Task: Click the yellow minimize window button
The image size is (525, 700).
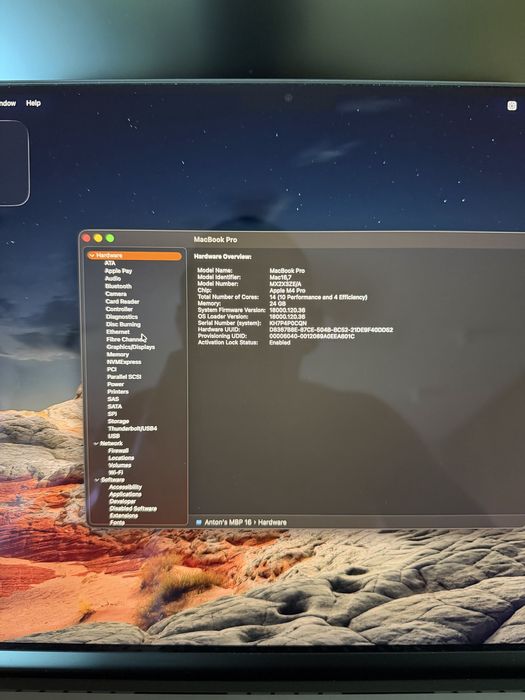Action: click(98, 238)
